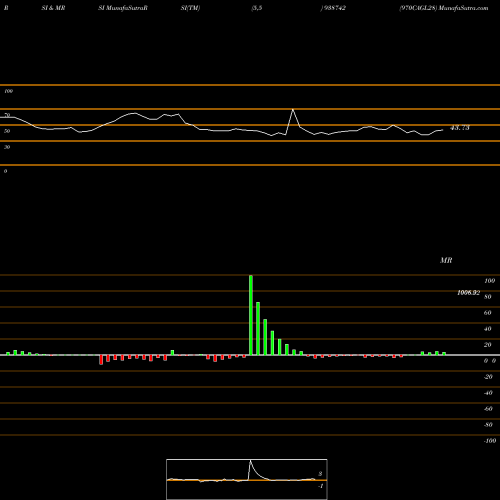Click the RSI current value label 43.73
This screenshot has width=500, height=500.
[x=460, y=128]
